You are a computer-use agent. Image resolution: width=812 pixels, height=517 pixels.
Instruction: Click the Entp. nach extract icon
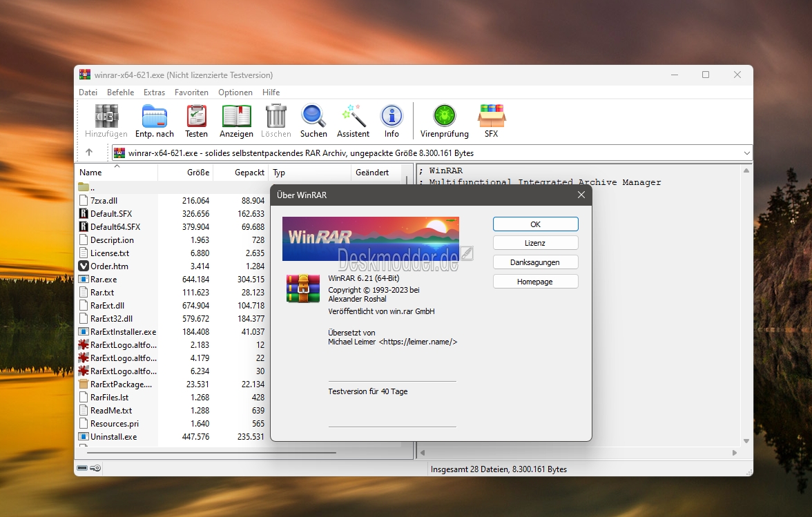(155, 117)
